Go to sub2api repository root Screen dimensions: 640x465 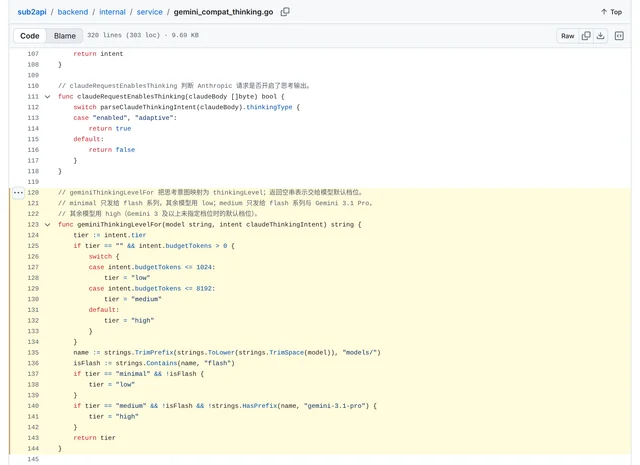click(32, 12)
